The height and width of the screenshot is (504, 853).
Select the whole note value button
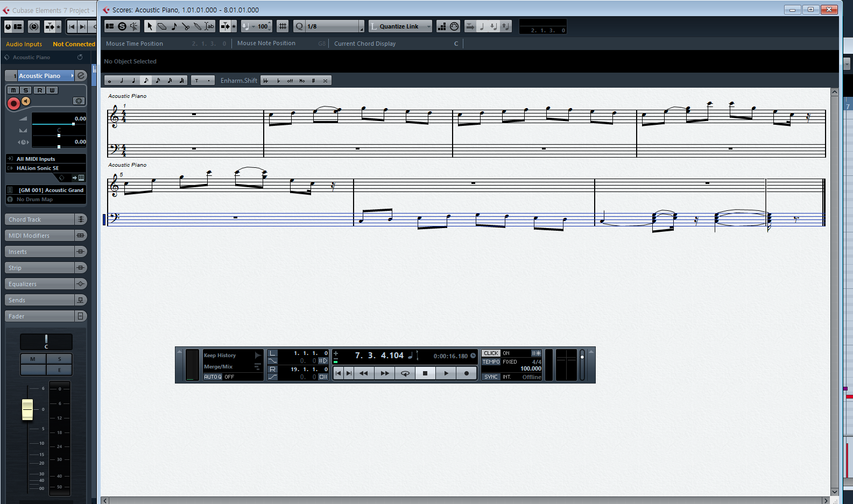pos(110,81)
